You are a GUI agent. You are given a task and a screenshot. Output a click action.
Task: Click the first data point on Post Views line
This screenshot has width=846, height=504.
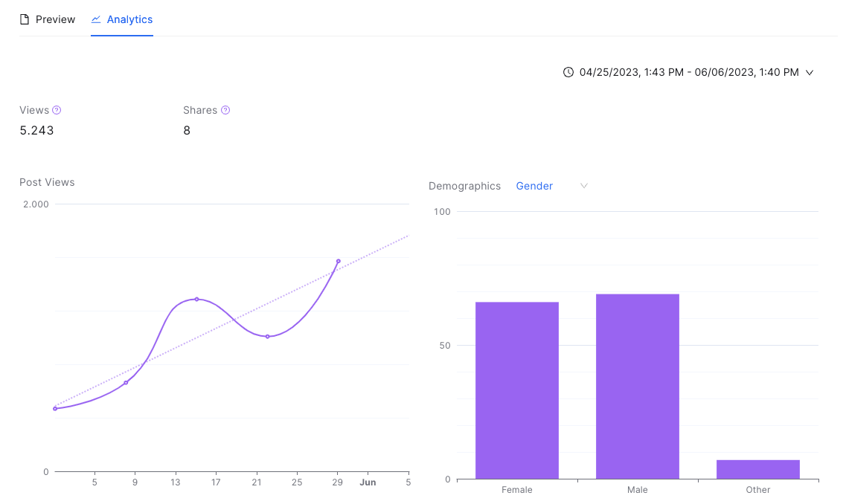coord(55,409)
